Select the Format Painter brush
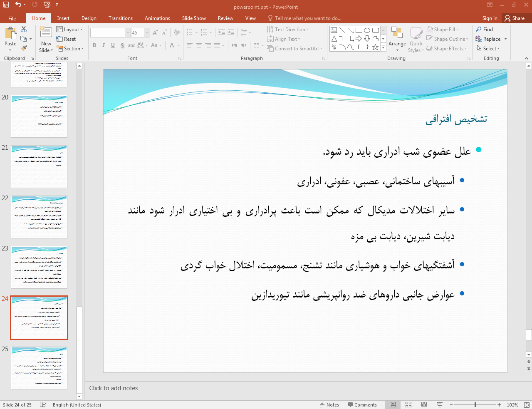Screen dimensions: 532x409 coord(24,48)
